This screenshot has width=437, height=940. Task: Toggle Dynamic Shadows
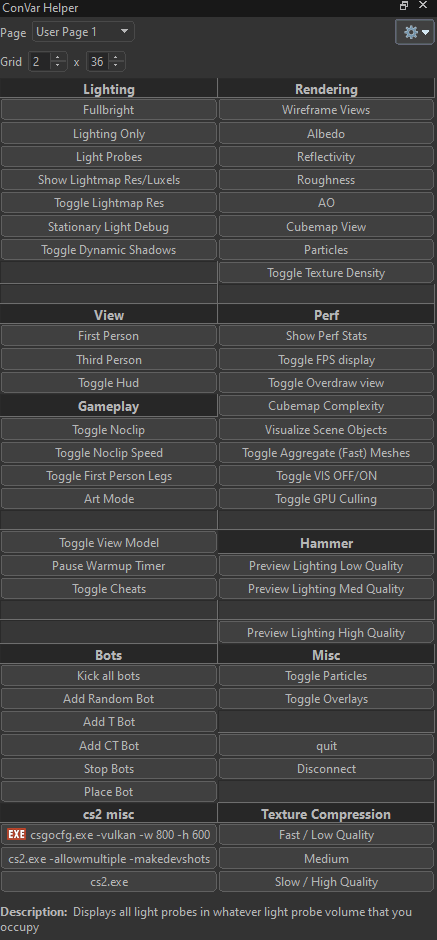[x=109, y=249]
